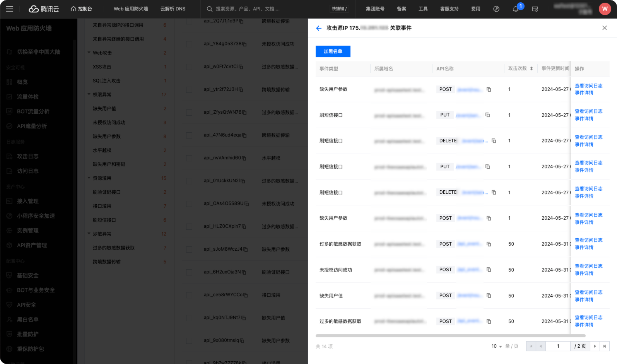This screenshot has height=364, width=617.
Task: Click the Tencent Cloud logo
Action: click(44, 9)
